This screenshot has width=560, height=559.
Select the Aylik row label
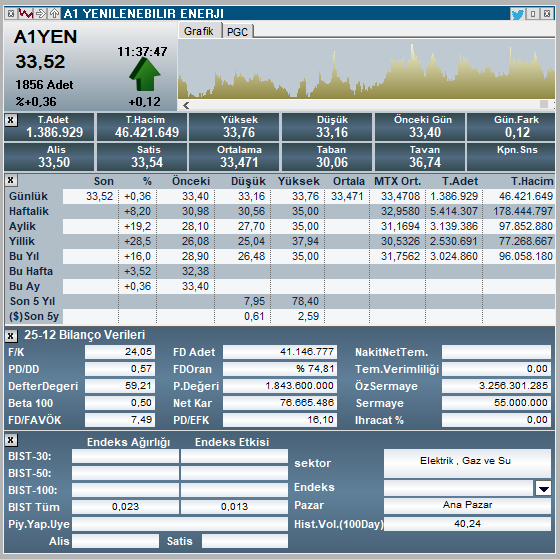click(22, 226)
